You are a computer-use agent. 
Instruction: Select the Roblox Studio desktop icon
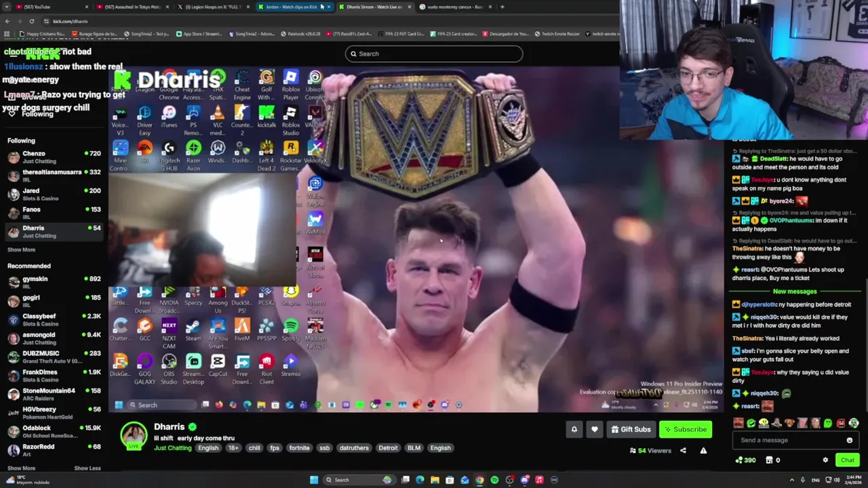click(291, 121)
